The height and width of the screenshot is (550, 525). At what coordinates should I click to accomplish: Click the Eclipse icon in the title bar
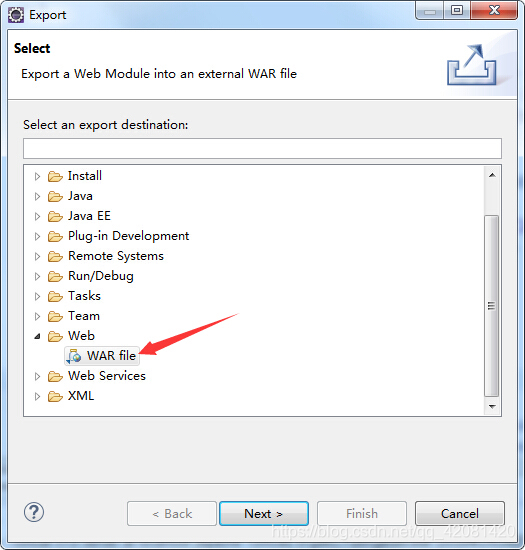(16, 15)
